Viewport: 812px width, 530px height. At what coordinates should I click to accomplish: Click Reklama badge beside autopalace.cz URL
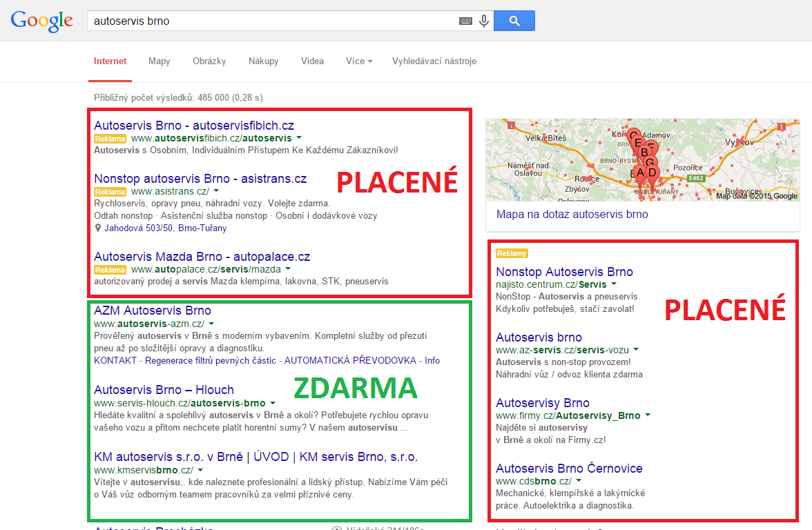click(110, 271)
